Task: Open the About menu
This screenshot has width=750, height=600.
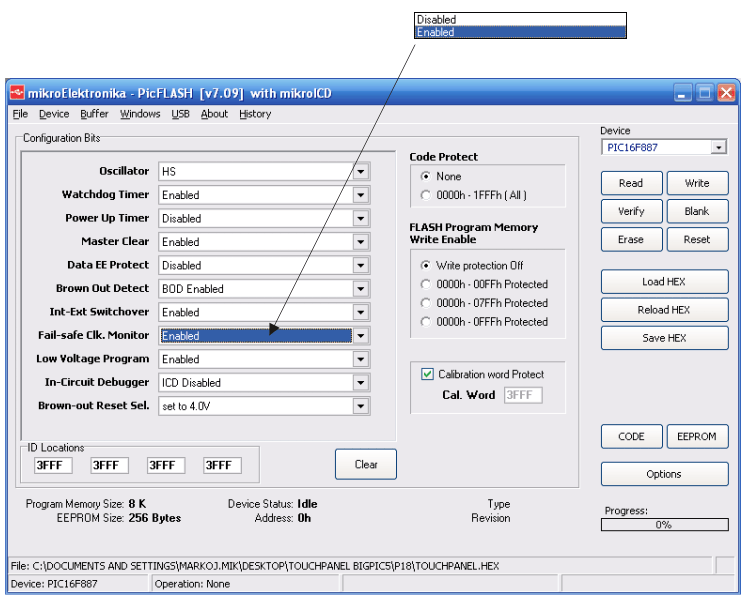Action: tap(214, 114)
